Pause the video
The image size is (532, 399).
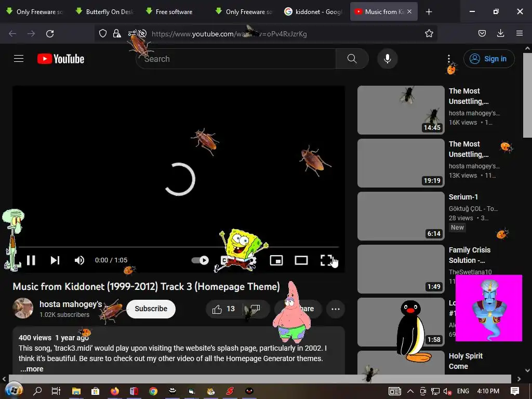(x=31, y=260)
